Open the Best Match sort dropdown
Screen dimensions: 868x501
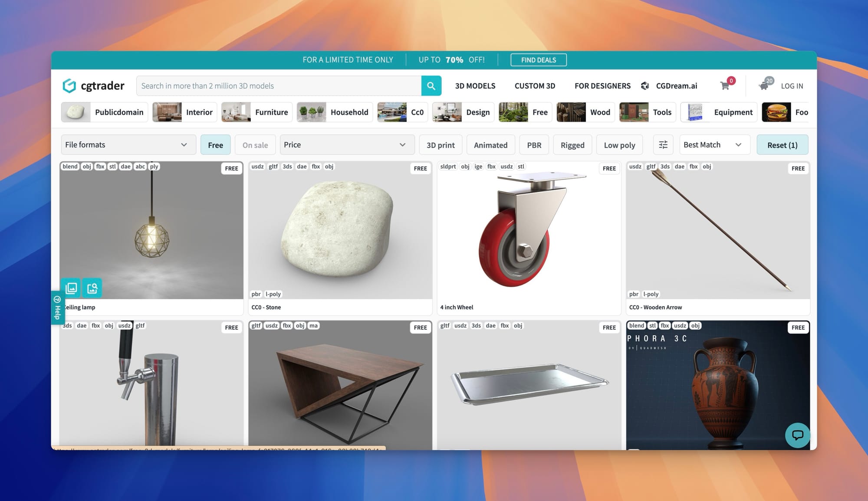(712, 145)
